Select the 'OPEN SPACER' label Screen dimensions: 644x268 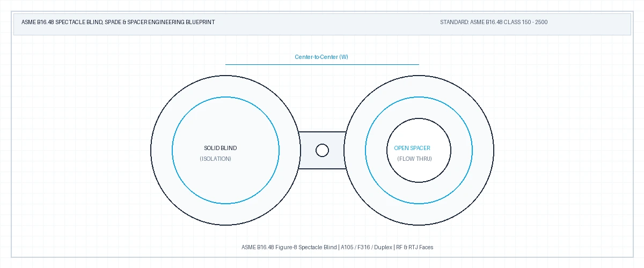coord(412,148)
